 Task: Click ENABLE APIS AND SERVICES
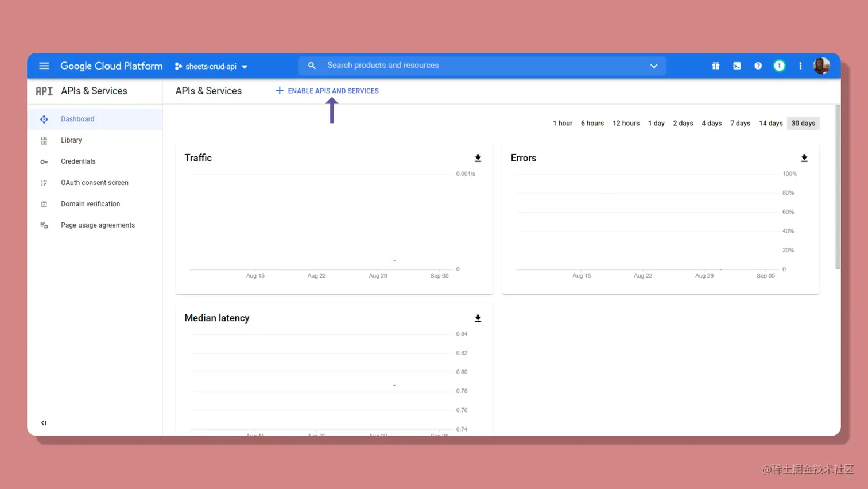[327, 91]
